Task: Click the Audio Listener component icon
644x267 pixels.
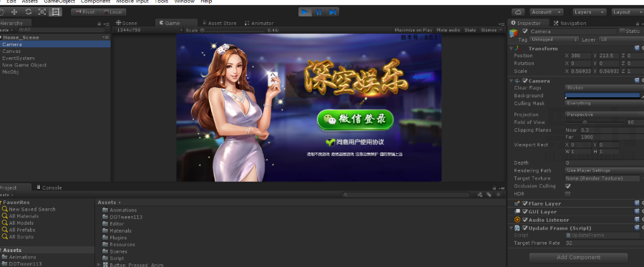Action: tap(517, 220)
